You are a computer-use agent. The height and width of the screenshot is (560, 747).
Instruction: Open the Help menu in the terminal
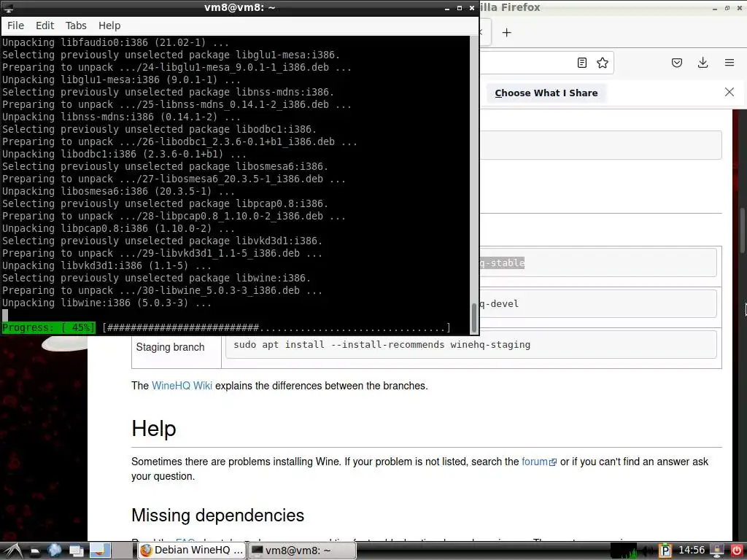click(x=109, y=26)
